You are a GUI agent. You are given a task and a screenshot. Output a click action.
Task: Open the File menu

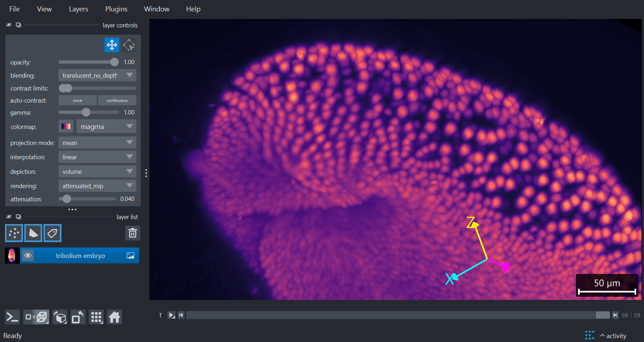tap(14, 9)
